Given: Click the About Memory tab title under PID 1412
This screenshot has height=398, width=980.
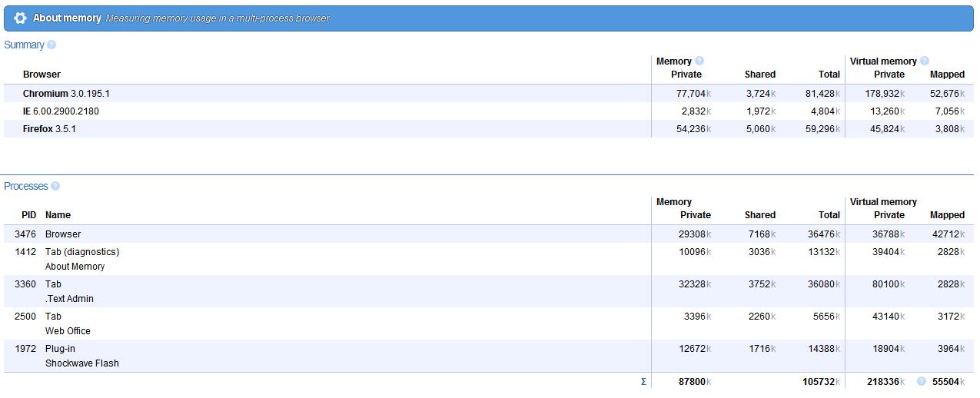Looking at the screenshot, I should (x=75, y=266).
